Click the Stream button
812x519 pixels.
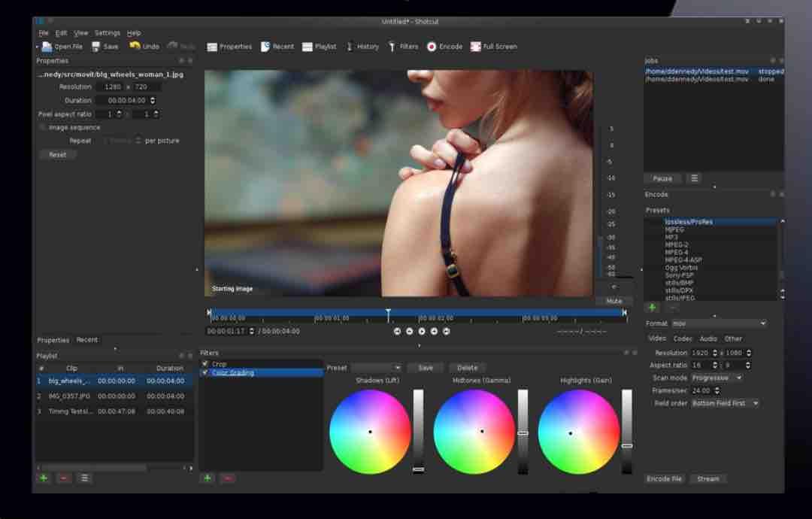(708, 478)
